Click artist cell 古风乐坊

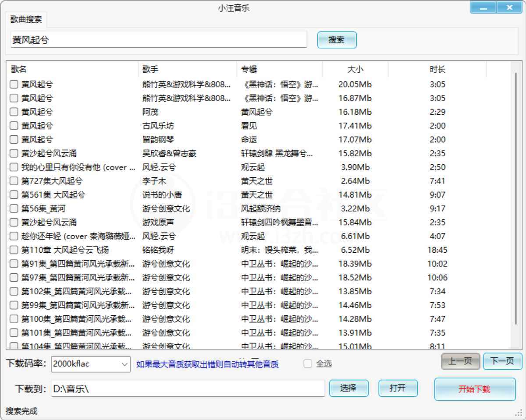pos(158,126)
